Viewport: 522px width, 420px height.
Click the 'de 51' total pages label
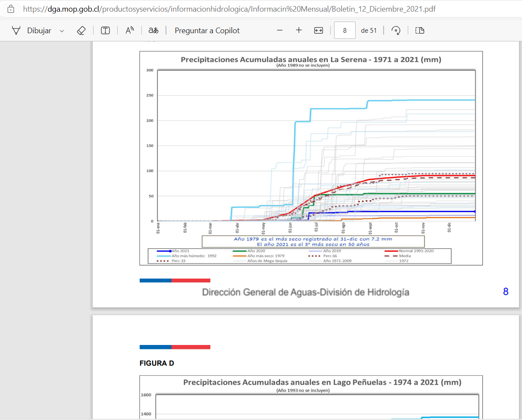point(369,31)
